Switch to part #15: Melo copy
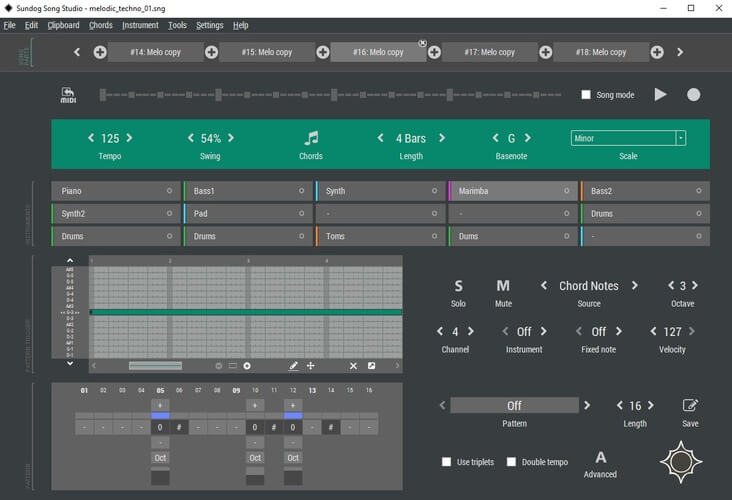 (267, 52)
